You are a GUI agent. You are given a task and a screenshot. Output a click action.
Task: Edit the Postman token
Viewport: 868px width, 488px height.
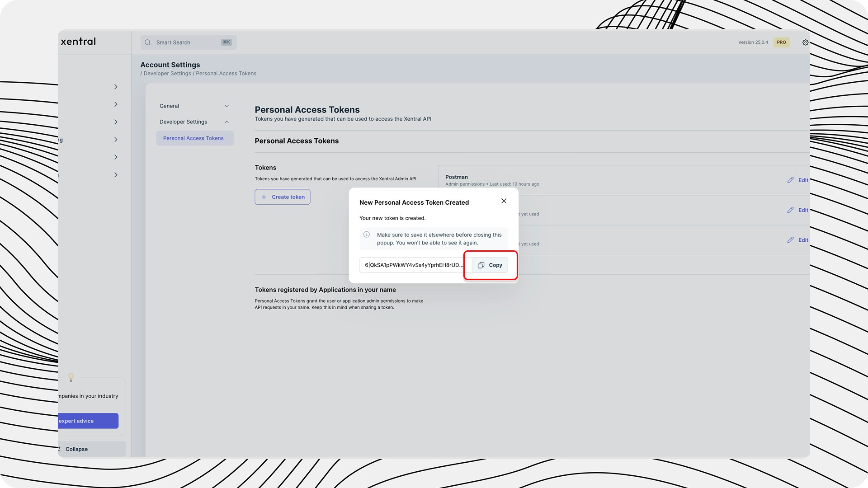(803, 180)
